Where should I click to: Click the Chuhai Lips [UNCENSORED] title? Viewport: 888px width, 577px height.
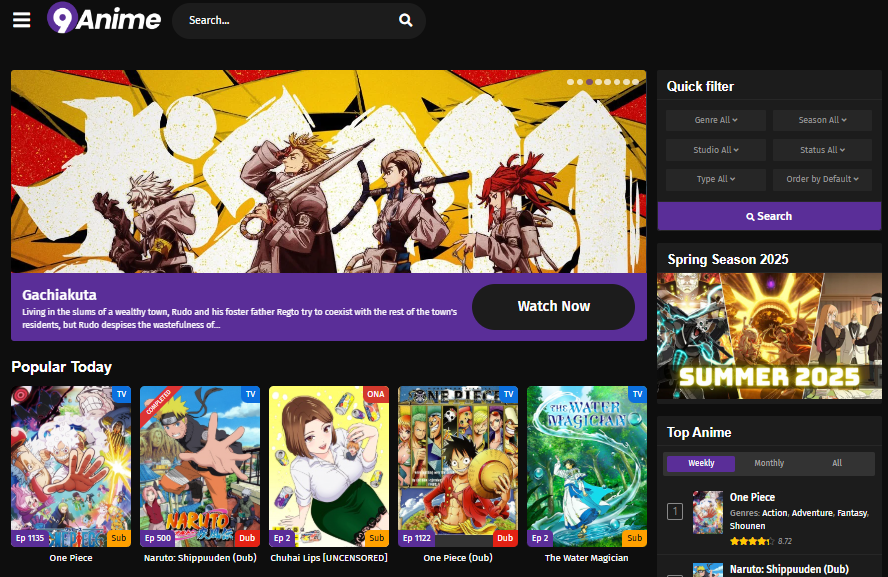point(329,558)
